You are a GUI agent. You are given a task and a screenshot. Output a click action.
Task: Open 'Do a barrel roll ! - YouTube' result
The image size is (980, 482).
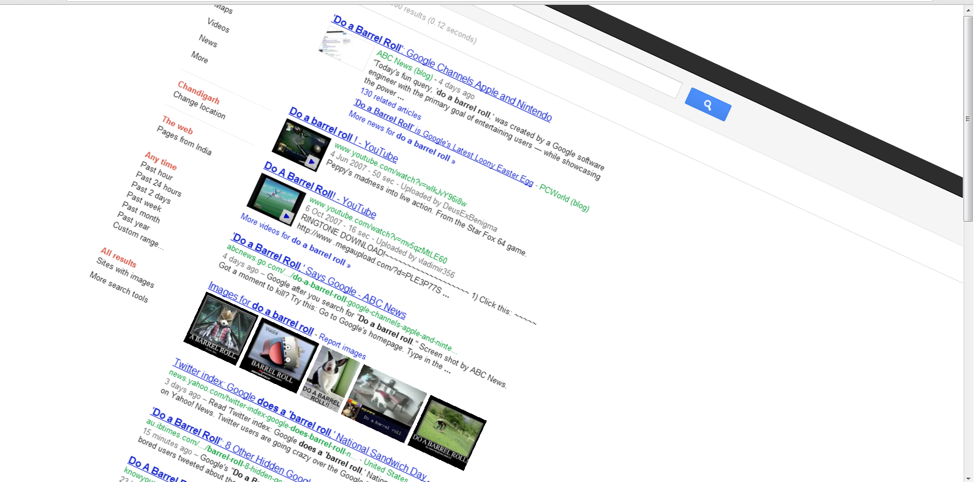click(x=344, y=134)
